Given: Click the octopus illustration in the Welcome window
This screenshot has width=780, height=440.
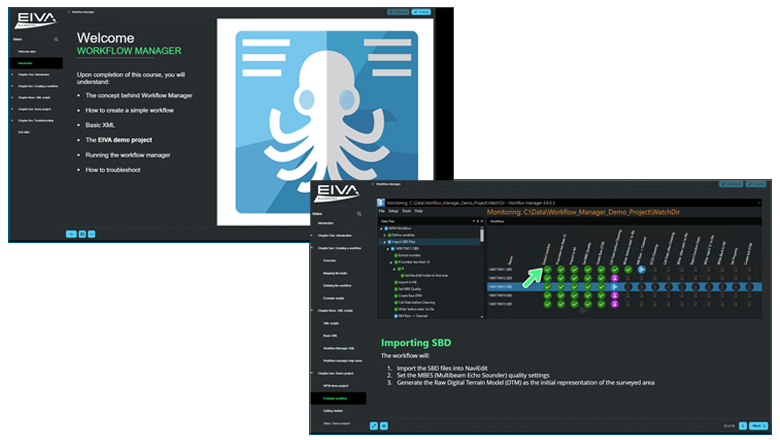Looking at the screenshot, I should [326, 122].
